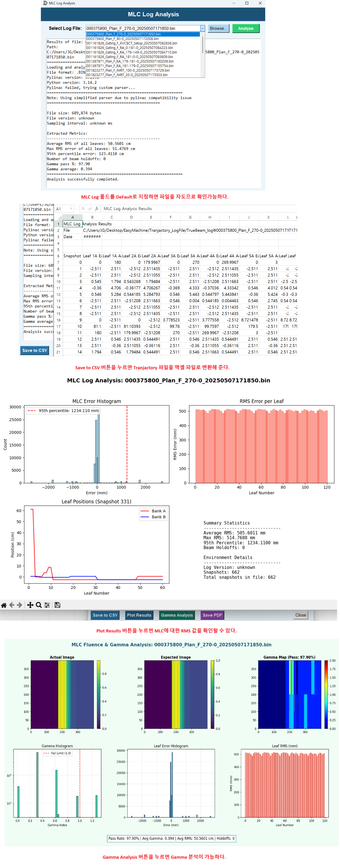
Task: Click Save to CSV beside the Excel sheet
Action: pyautogui.click(x=35, y=350)
